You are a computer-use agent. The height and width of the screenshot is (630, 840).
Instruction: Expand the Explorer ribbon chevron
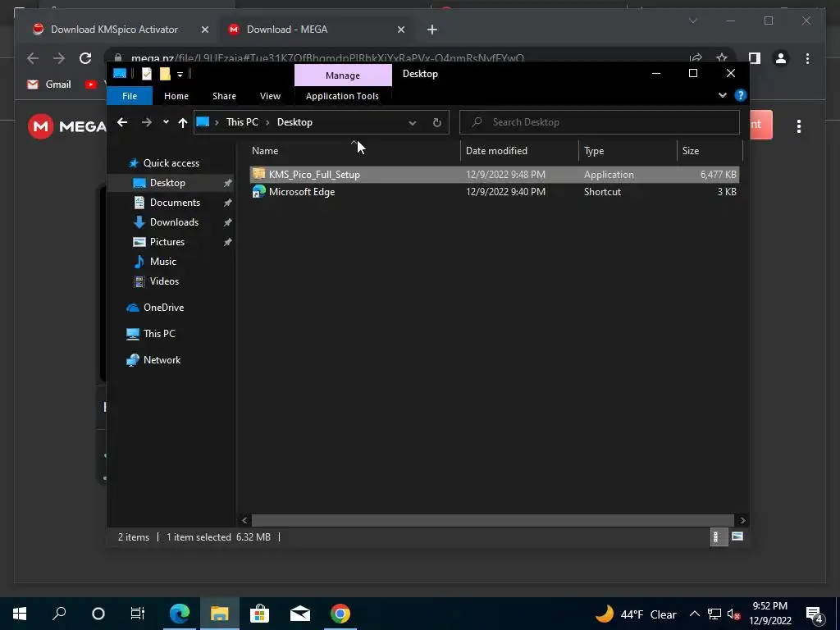[723, 95]
